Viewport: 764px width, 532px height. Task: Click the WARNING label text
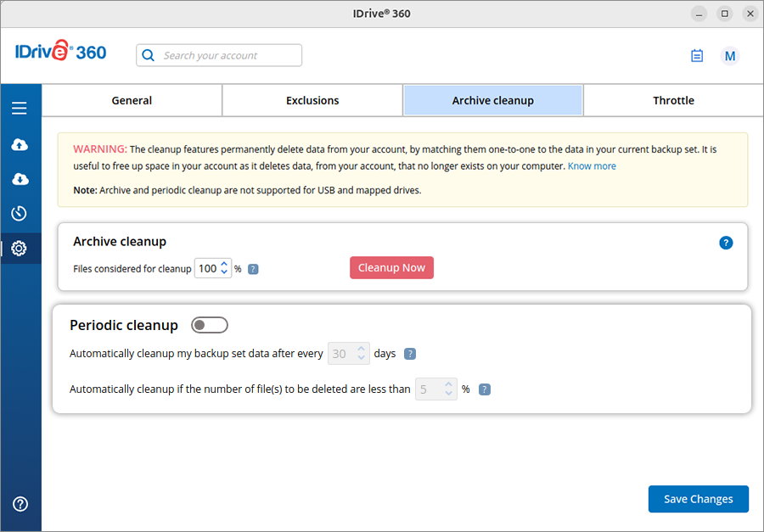point(100,149)
